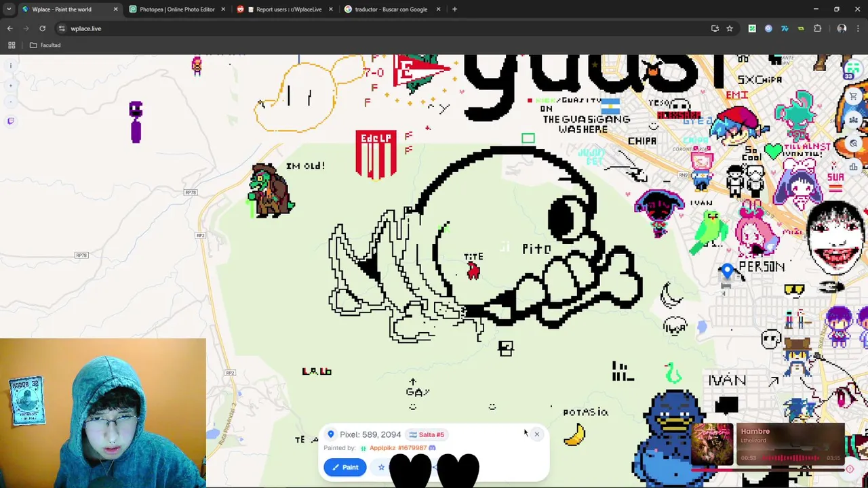The image size is (868, 488).
Task: Open the blue round magnifier extension icon
Action: [768, 28]
